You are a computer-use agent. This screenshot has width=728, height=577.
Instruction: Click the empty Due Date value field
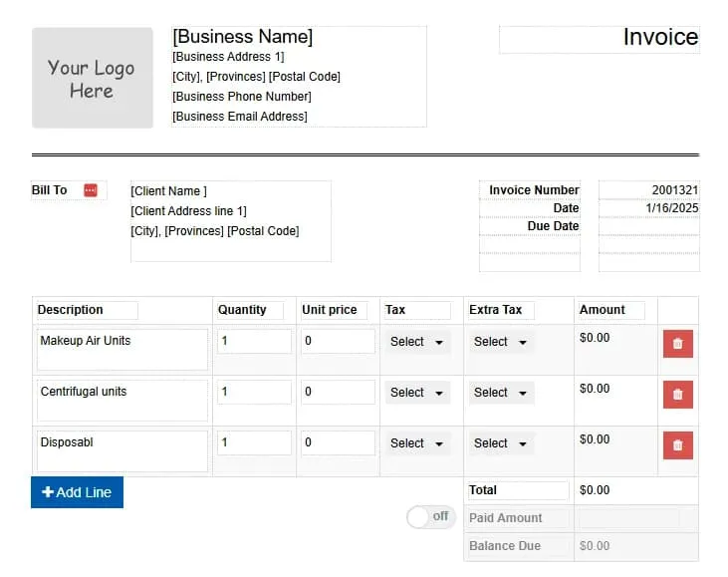click(649, 226)
